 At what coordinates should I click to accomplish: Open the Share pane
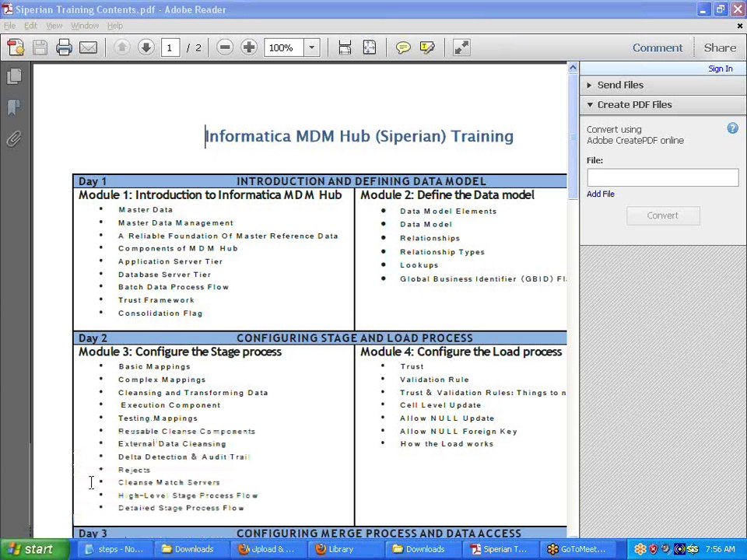pyautogui.click(x=720, y=47)
